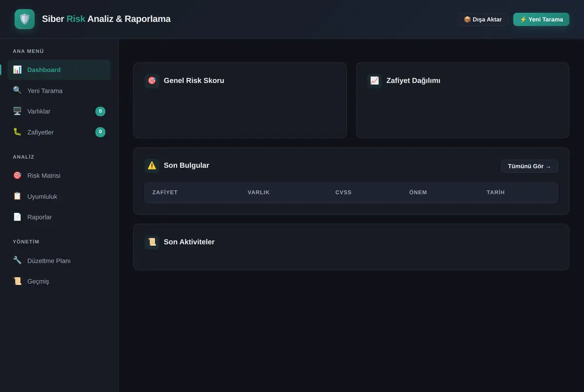Click the bug icon beside Zafiyetler
The image size is (584, 392).
(x=18, y=132)
